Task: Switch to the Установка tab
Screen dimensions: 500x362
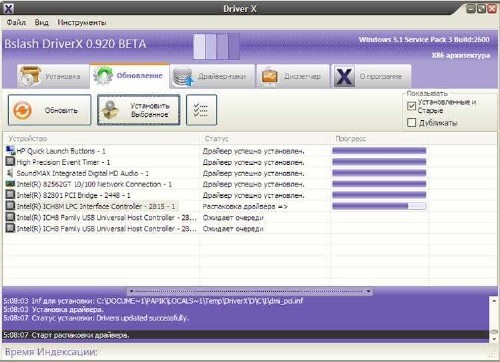Action: pos(53,76)
